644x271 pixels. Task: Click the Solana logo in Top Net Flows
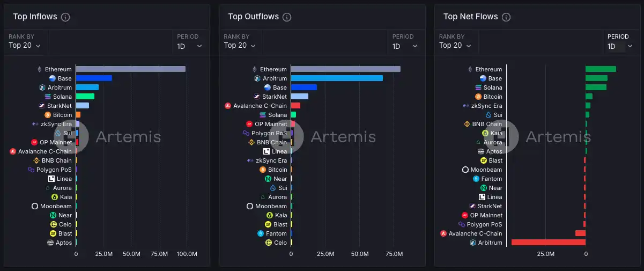click(478, 87)
